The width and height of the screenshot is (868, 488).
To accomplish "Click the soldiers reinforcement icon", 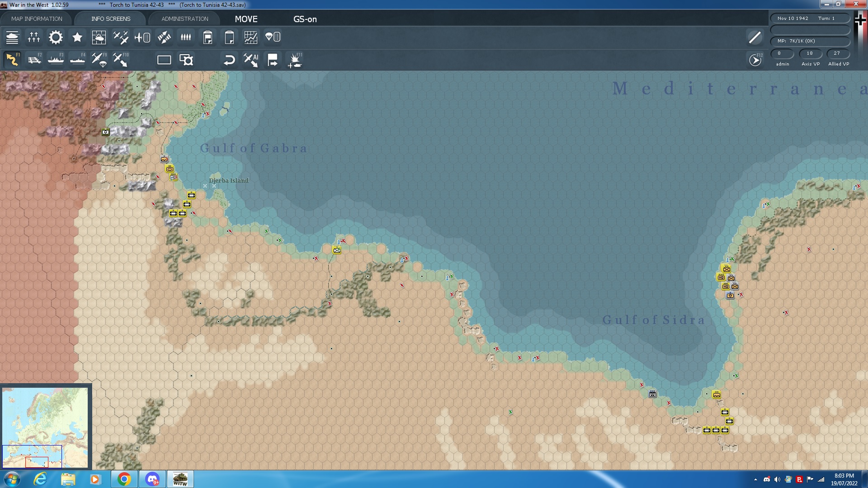I will coord(186,38).
